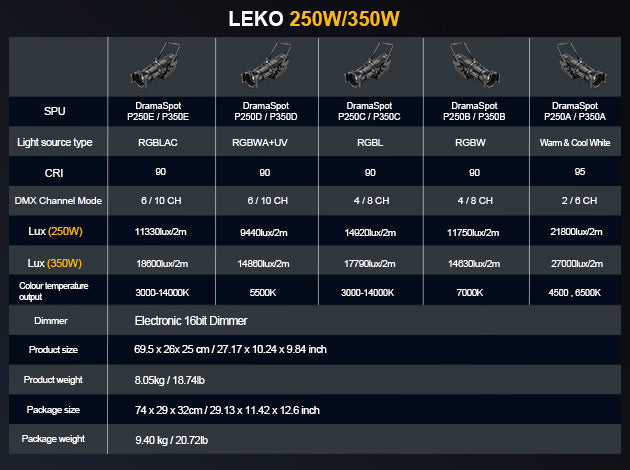Click the DramaSpot P250A / P350A spotlight image
Image resolution: width=630 pixels, height=470 pixels.
575,68
